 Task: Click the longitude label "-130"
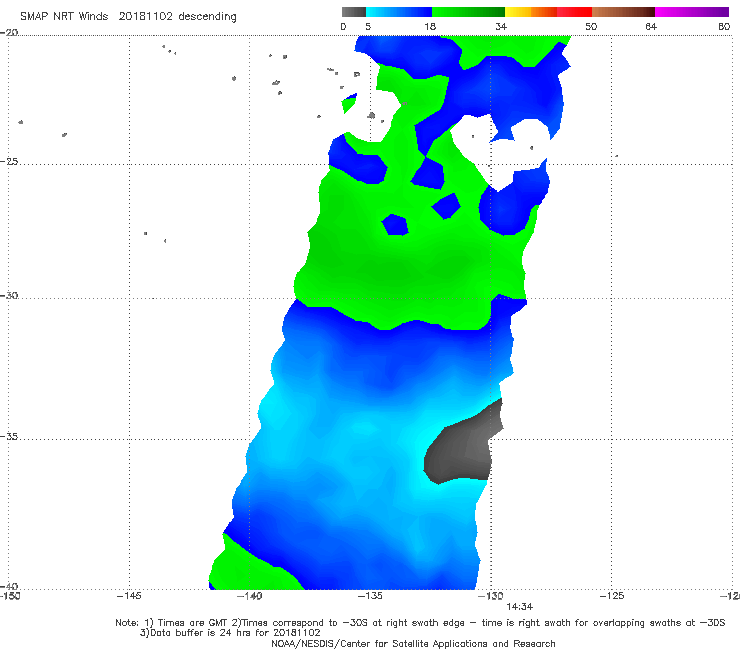click(x=491, y=596)
